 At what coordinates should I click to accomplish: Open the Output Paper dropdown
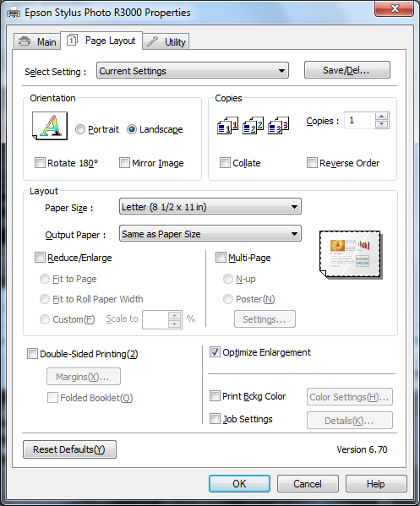coord(210,234)
